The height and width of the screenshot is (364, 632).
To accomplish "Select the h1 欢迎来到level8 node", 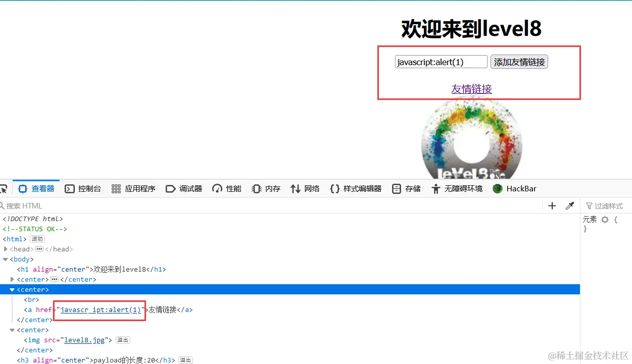I will pyautogui.click(x=91, y=269).
